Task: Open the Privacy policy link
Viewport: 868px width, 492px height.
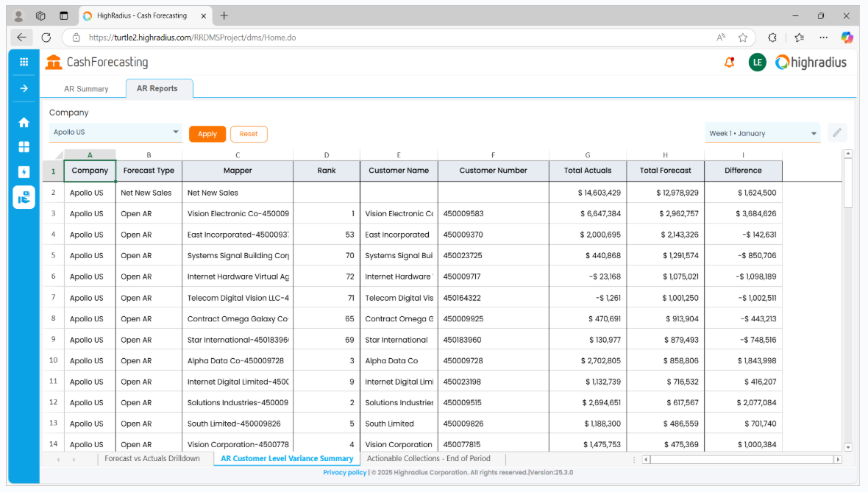Action: click(x=344, y=473)
